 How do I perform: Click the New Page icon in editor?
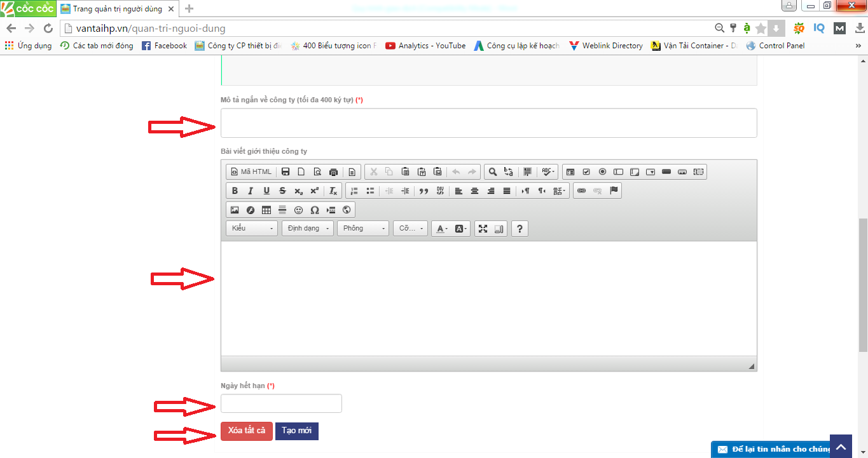[301, 172]
